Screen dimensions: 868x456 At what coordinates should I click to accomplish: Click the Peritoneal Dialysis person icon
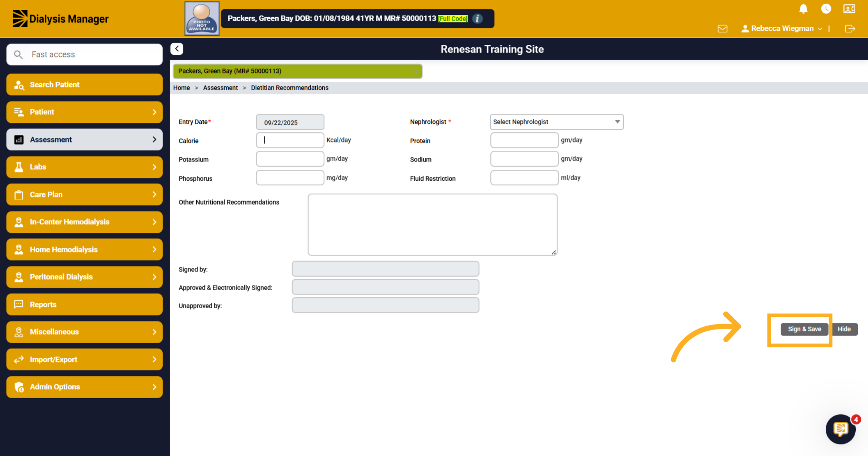point(19,277)
